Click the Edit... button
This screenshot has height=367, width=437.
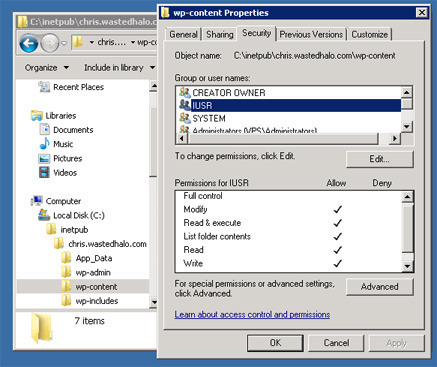380,159
